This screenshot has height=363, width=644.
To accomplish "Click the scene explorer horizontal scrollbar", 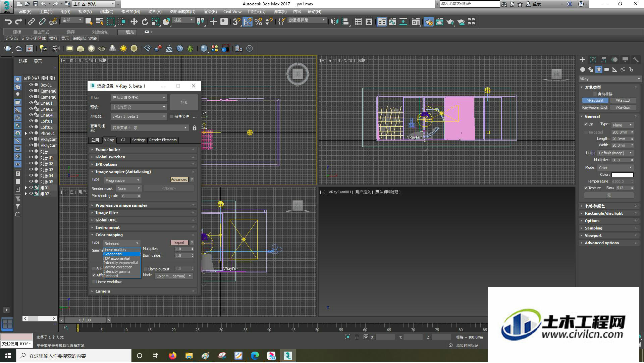I will 40,319.
